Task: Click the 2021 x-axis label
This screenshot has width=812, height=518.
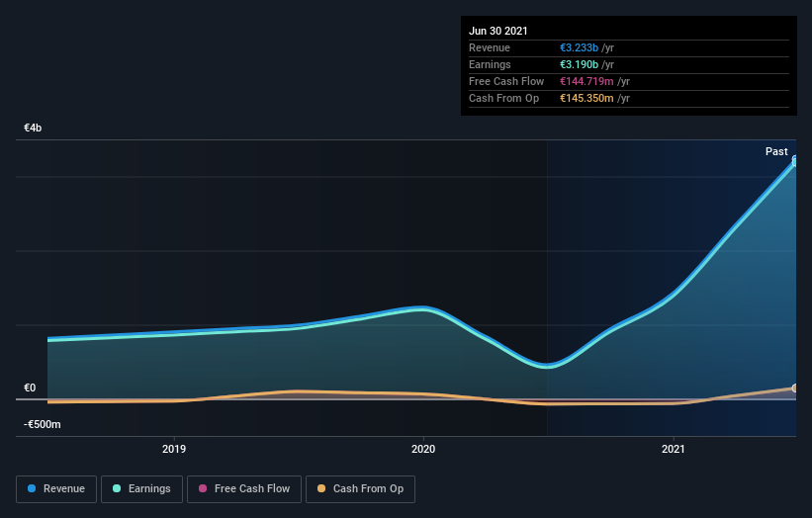Action: pos(674,449)
